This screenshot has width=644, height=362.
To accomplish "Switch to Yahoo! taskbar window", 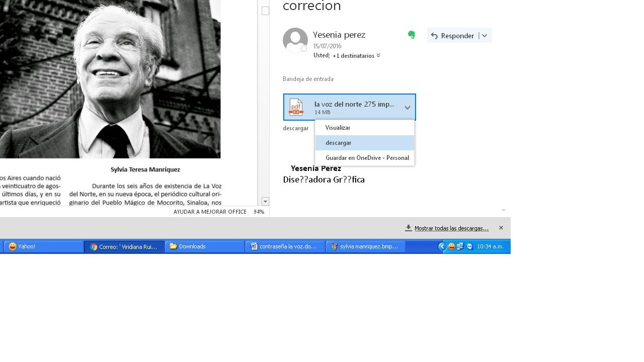I will click(44, 246).
